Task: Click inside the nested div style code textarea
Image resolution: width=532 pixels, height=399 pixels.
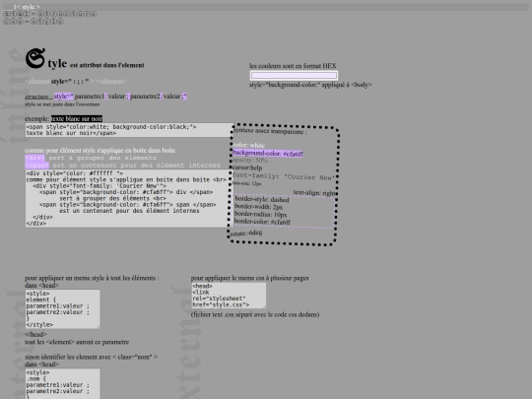Action: tap(129, 198)
